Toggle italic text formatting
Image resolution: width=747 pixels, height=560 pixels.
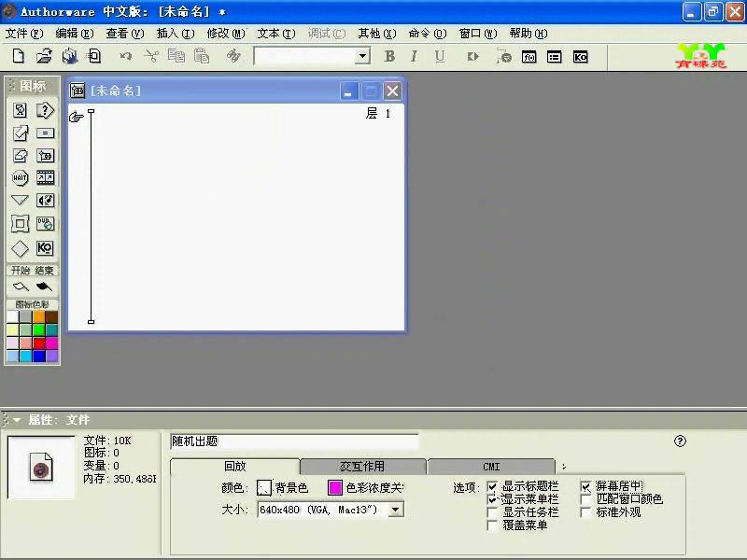pos(414,56)
